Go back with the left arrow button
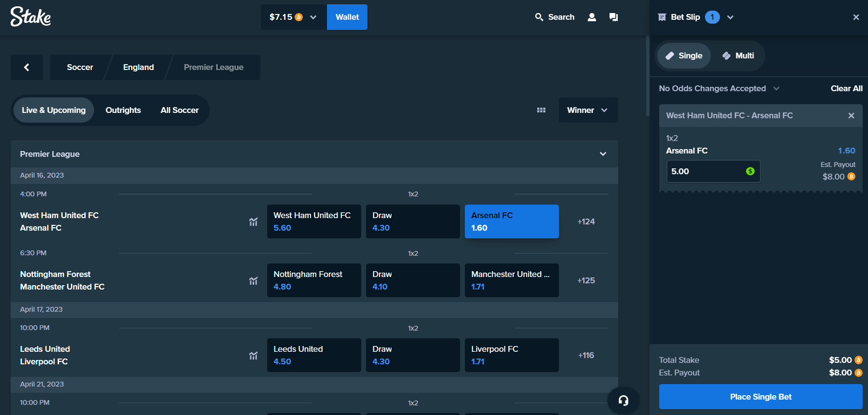Viewport: 868px width, 415px height. click(x=27, y=67)
